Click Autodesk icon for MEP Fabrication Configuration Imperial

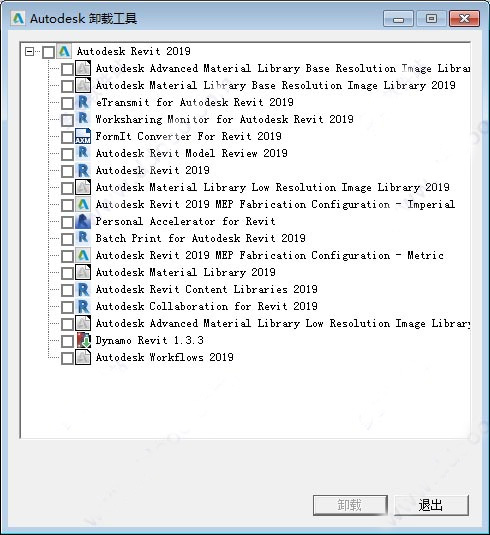pyautogui.click(x=83, y=204)
